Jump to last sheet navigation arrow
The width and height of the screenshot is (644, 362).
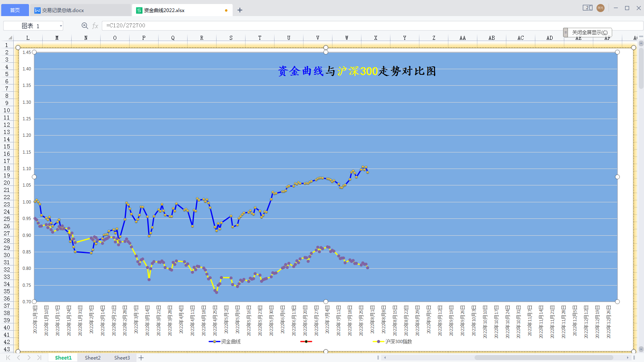click(x=39, y=358)
